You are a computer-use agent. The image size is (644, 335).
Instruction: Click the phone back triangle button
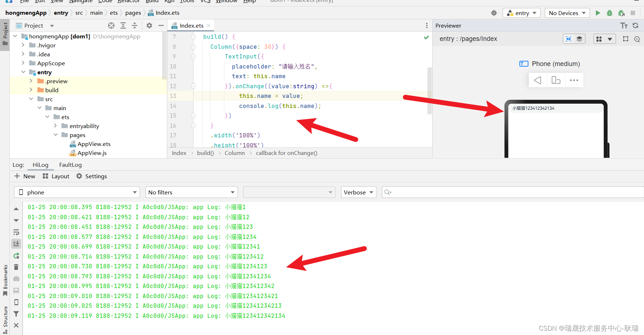coord(537,80)
